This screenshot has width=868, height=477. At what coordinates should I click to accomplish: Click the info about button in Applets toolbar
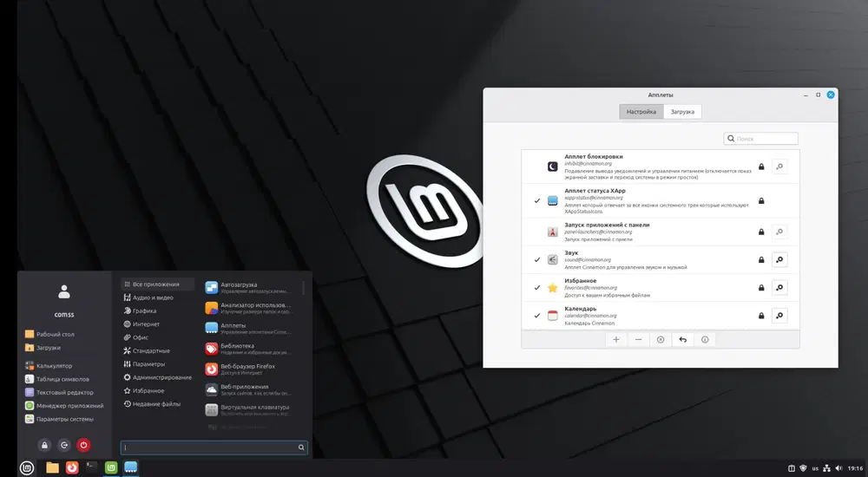(x=705, y=340)
